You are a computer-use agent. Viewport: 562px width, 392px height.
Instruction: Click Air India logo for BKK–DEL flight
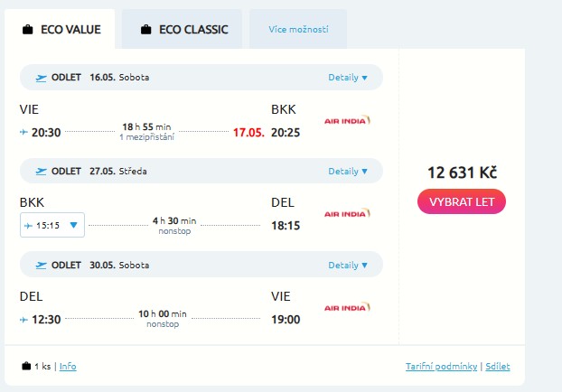pyautogui.click(x=348, y=214)
